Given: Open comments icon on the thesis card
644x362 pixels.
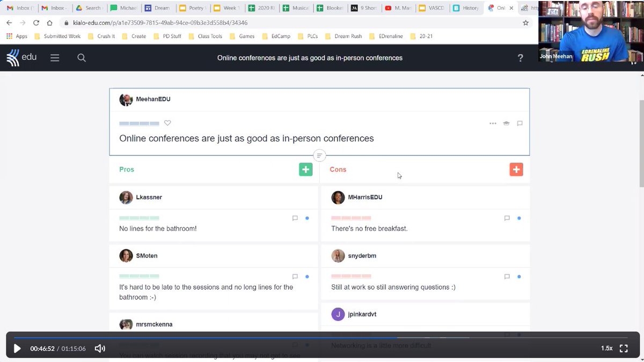Looking at the screenshot, I should coord(519,123).
